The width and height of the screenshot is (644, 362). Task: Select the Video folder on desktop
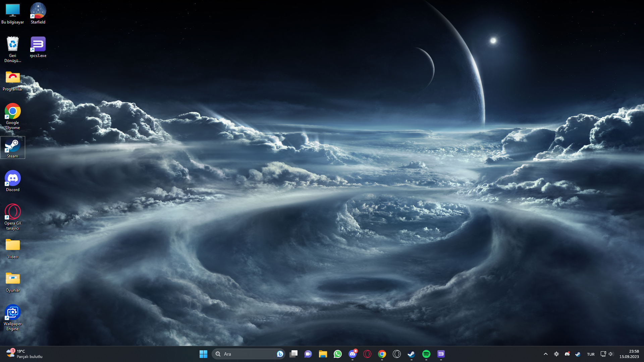[x=13, y=248]
